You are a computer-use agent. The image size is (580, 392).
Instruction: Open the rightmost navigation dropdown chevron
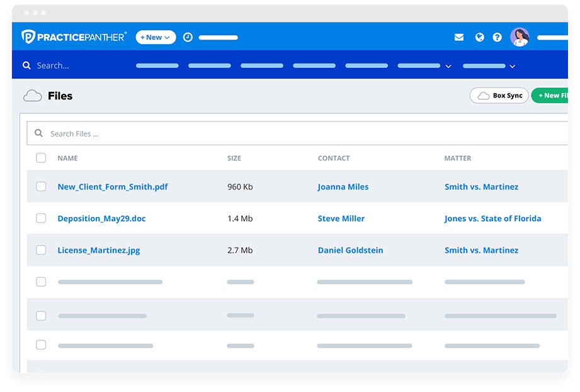click(511, 66)
